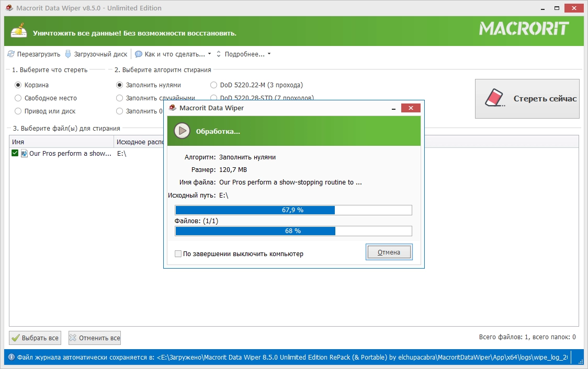Enable По завершении выключить компьютер checkbox
The image size is (588, 369).
point(178,253)
